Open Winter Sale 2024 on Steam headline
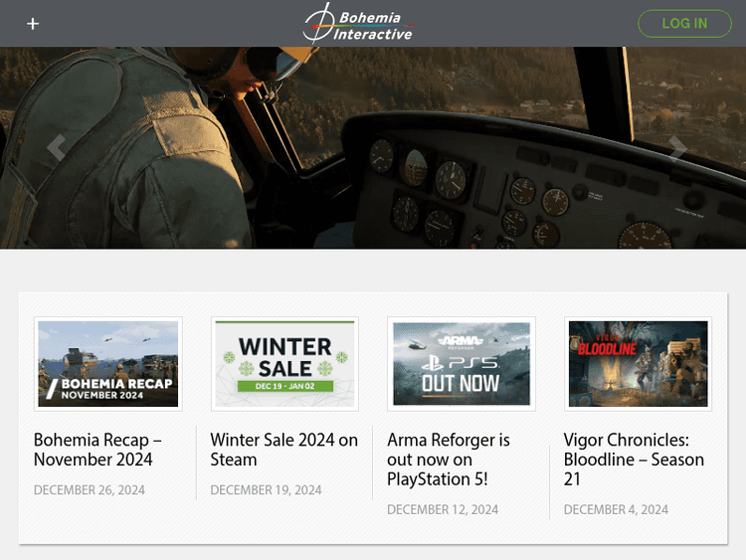 [283, 450]
